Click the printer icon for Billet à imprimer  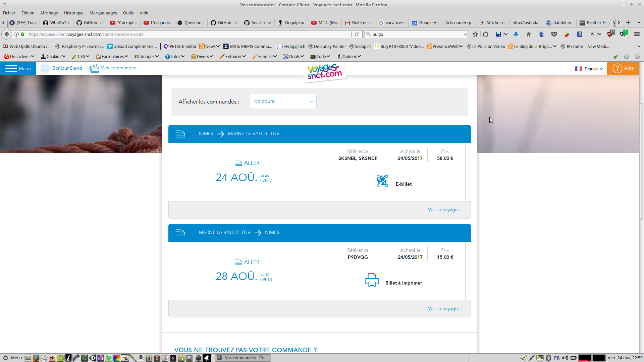click(372, 280)
